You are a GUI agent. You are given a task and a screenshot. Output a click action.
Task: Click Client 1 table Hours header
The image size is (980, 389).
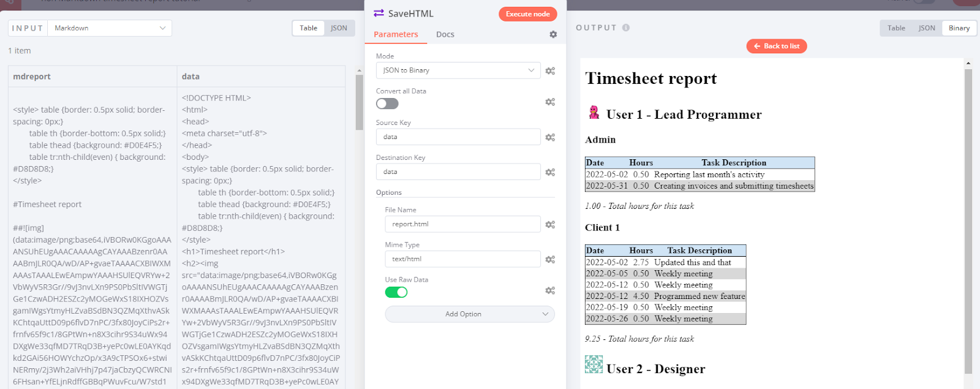point(641,251)
